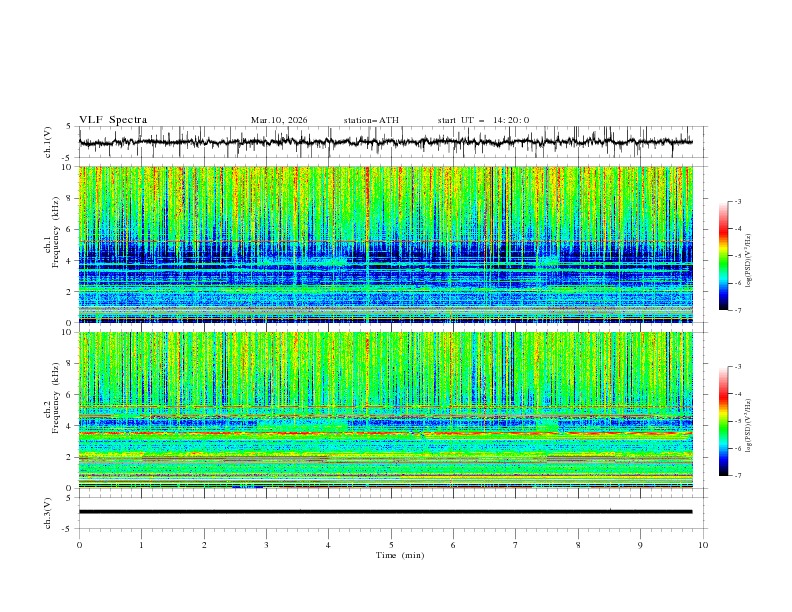Click the ch.2 spectrogram color scale bar

(723, 421)
